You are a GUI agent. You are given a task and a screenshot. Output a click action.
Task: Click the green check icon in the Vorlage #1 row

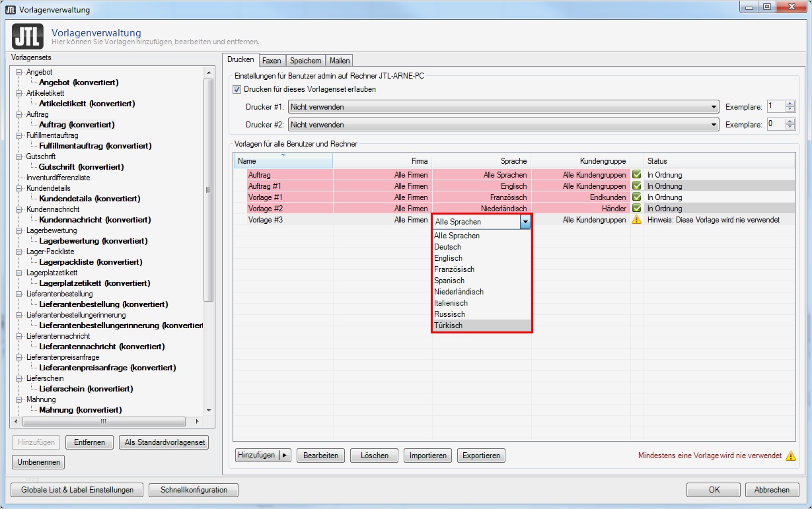[637, 197]
